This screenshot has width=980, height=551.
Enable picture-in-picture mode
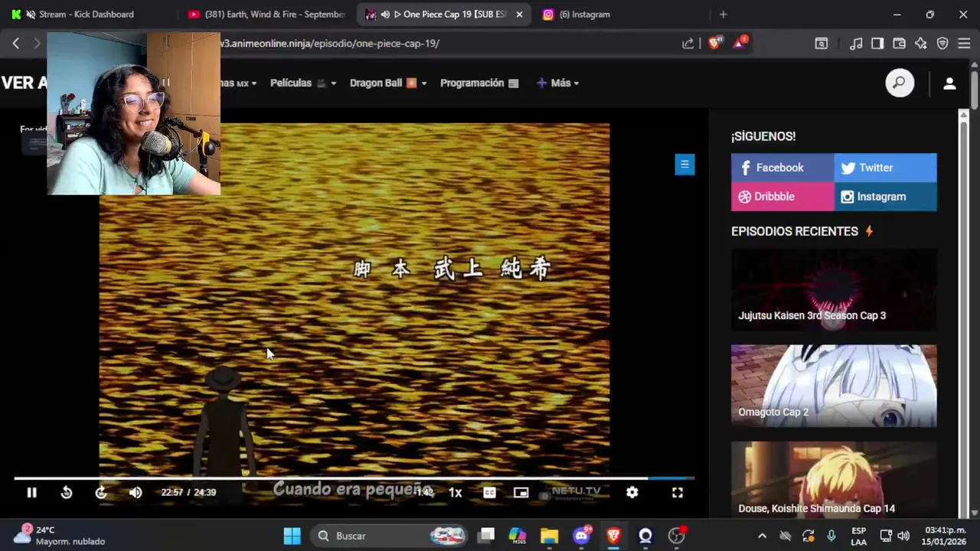(x=521, y=493)
